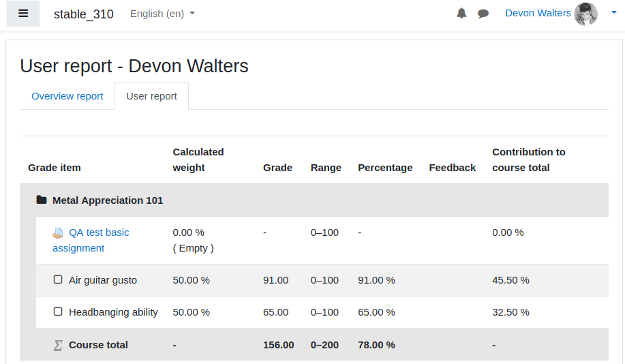The height and width of the screenshot is (364, 625).
Task: Click the QA test assignment icon
Action: 58,233
